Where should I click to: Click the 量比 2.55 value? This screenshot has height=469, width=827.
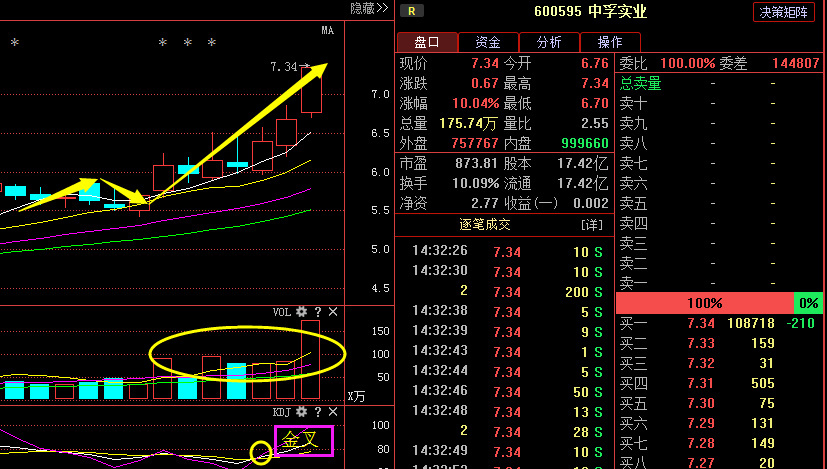point(595,123)
